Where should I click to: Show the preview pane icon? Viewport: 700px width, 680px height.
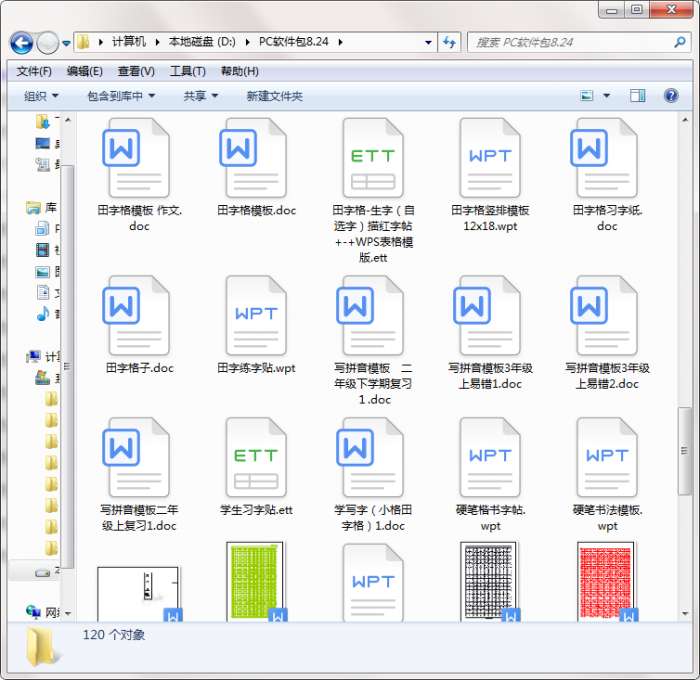637,96
